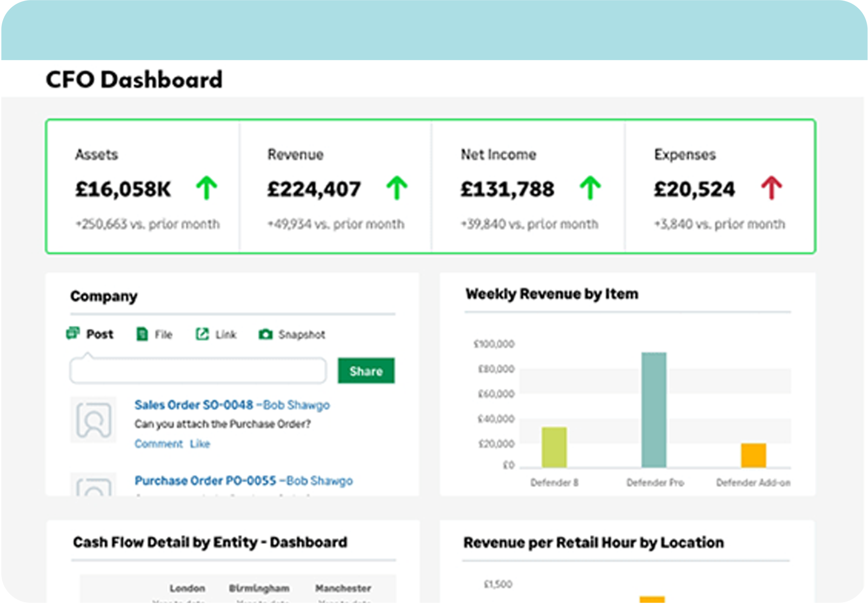868x604 pixels.
Task: Click the red up arrow beside Expenses
Action: [x=772, y=188]
